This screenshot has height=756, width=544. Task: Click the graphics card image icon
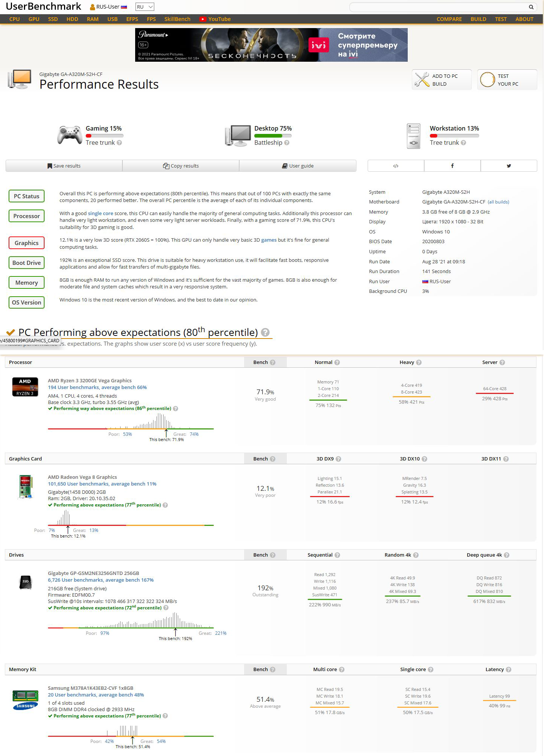(25, 487)
